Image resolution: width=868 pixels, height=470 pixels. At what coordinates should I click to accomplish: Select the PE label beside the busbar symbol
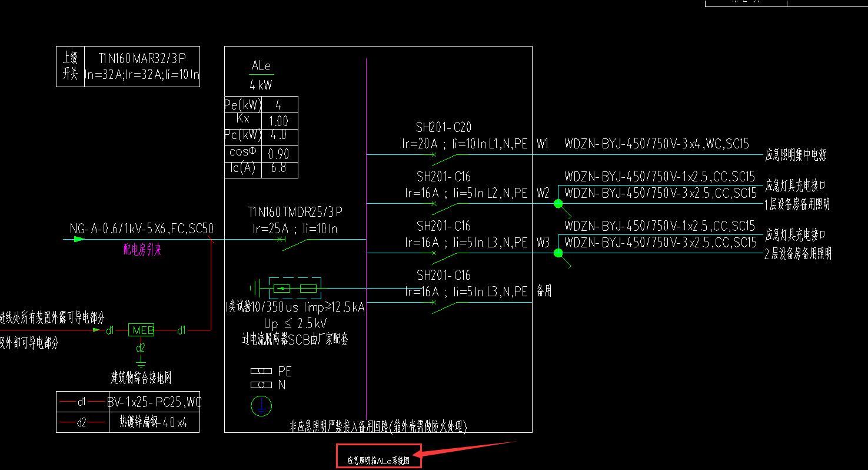click(x=285, y=372)
